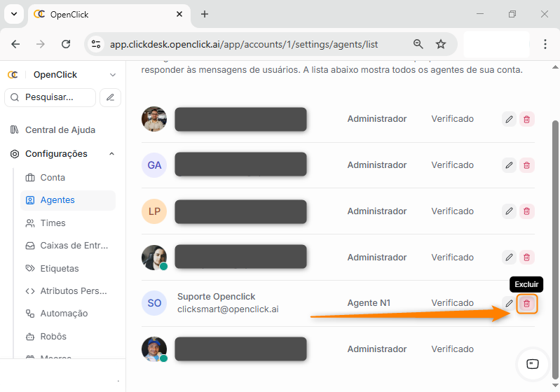The image size is (560, 392).
Task: Click the edit pencil for GA agent
Action: pyautogui.click(x=509, y=165)
